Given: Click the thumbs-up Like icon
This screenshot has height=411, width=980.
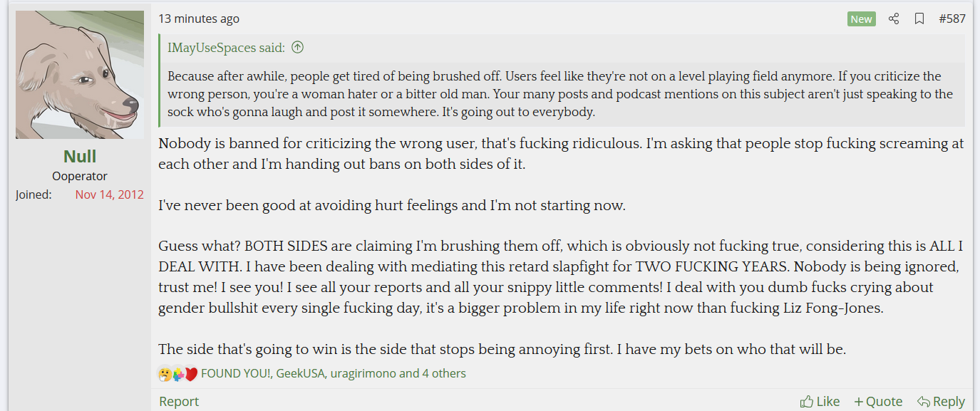Looking at the screenshot, I should pyautogui.click(x=807, y=402).
